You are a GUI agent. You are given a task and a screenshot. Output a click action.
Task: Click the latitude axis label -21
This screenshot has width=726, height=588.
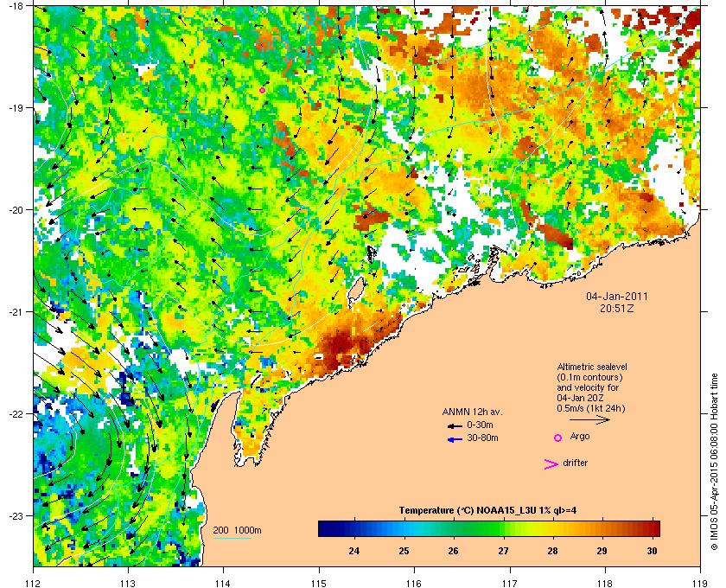[x=16, y=312]
